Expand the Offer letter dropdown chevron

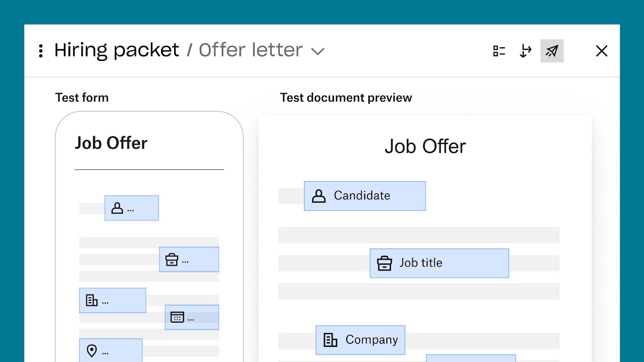click(x=317, y=51)
